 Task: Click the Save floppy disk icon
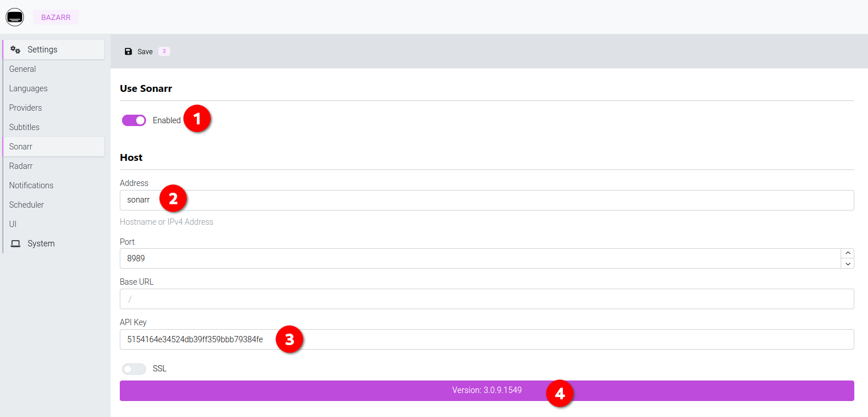click(x=128, y=51)
